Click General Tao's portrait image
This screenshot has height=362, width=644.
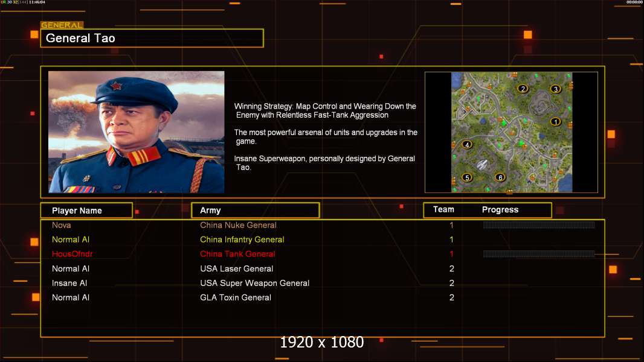coord(137,132)
